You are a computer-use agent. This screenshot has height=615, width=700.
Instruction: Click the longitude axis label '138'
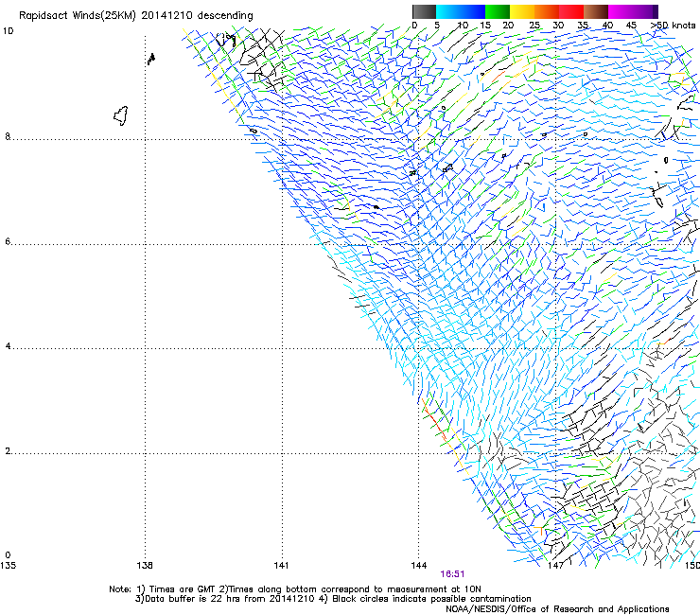[145, 566]
